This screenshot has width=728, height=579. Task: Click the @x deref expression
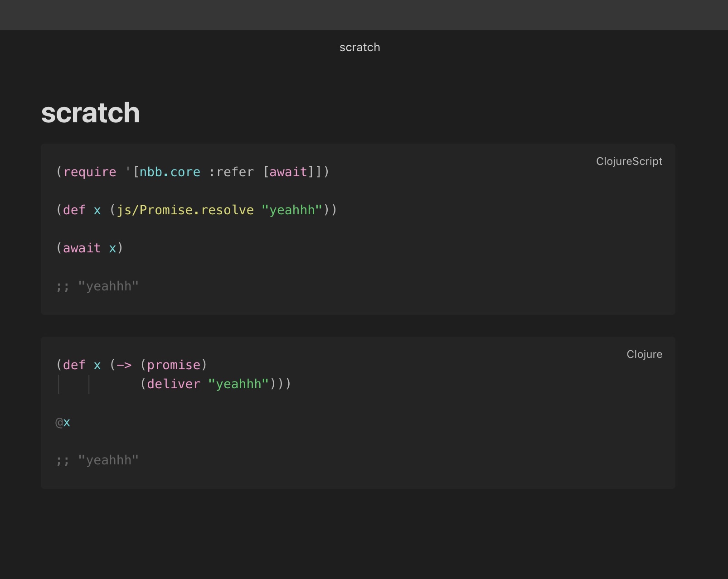click(63, 422)
